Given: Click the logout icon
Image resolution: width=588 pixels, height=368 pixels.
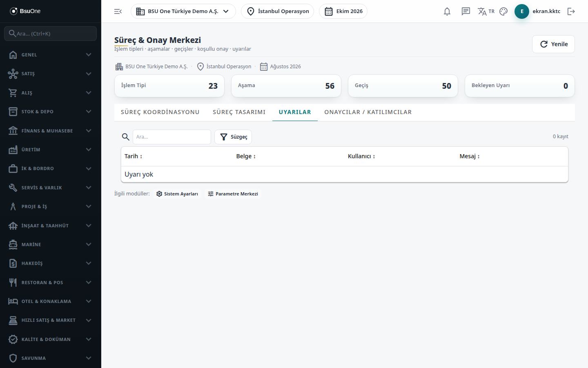Looking at the screenshot, I should [x=571, y=11].
